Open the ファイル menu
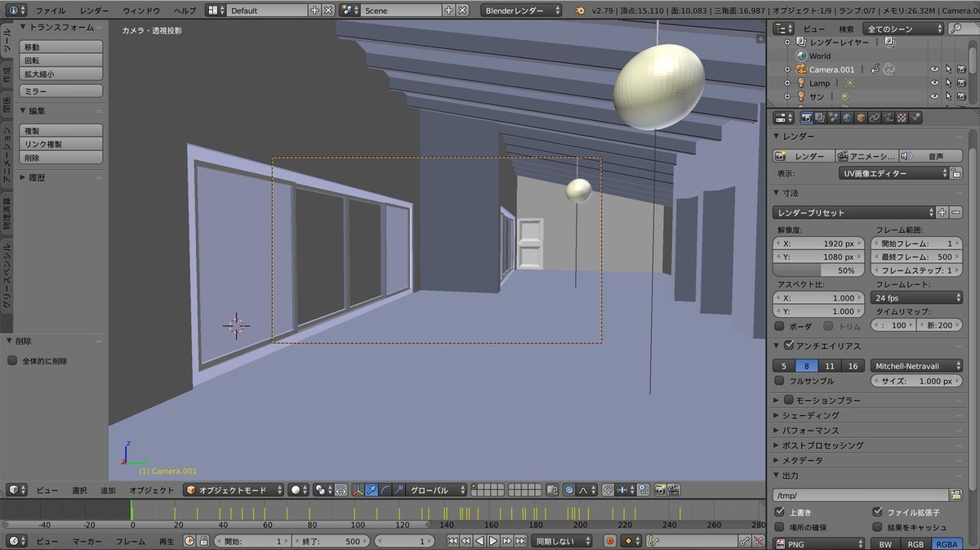This screenshot has height=550, width=980. pos(51,11)
